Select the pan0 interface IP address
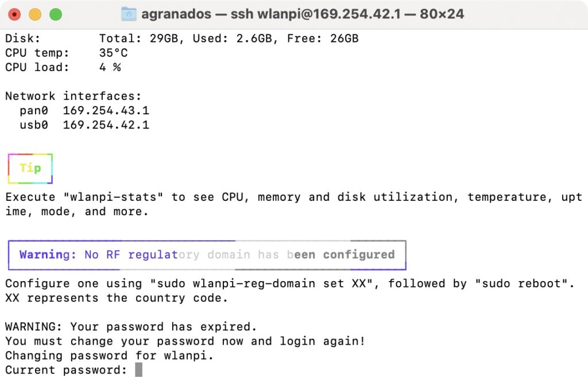 click(x=107, y=110)
